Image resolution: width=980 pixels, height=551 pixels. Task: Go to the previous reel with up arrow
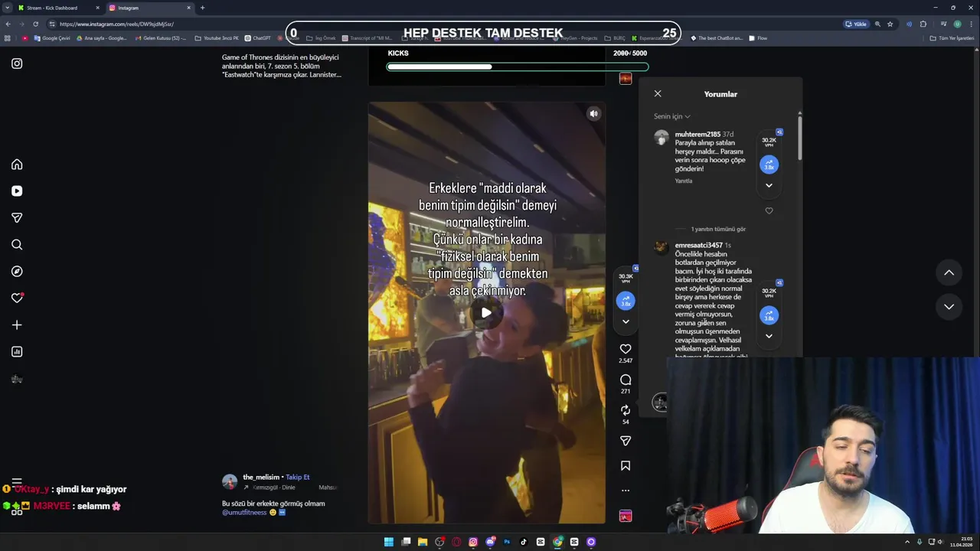pyautogui.click(x=949, y=272)
